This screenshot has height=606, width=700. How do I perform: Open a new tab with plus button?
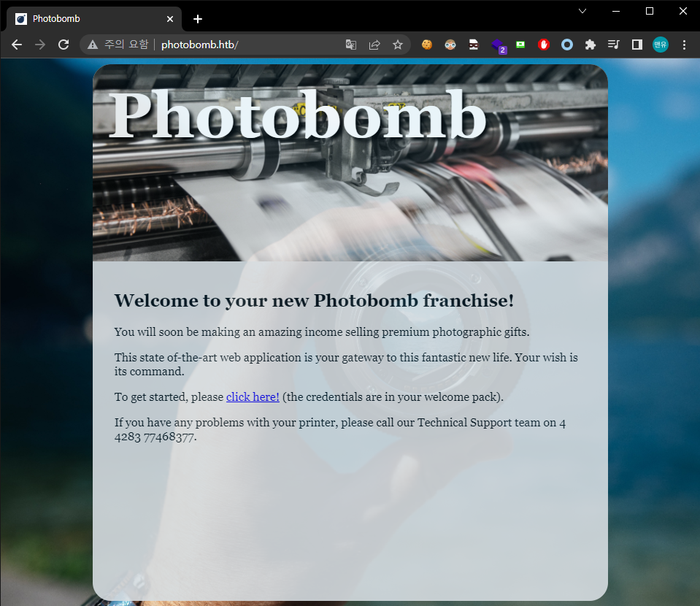(x=198, y=19)
